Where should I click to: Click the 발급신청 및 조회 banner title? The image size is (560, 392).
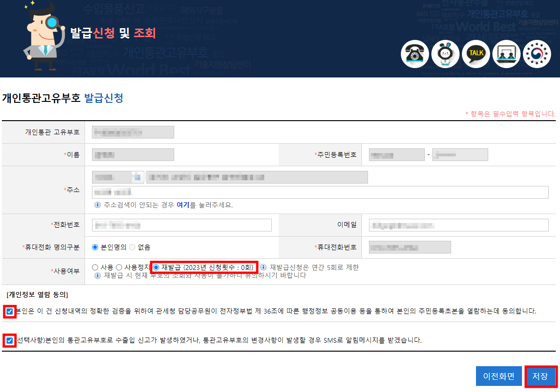[x=113, y=33]
